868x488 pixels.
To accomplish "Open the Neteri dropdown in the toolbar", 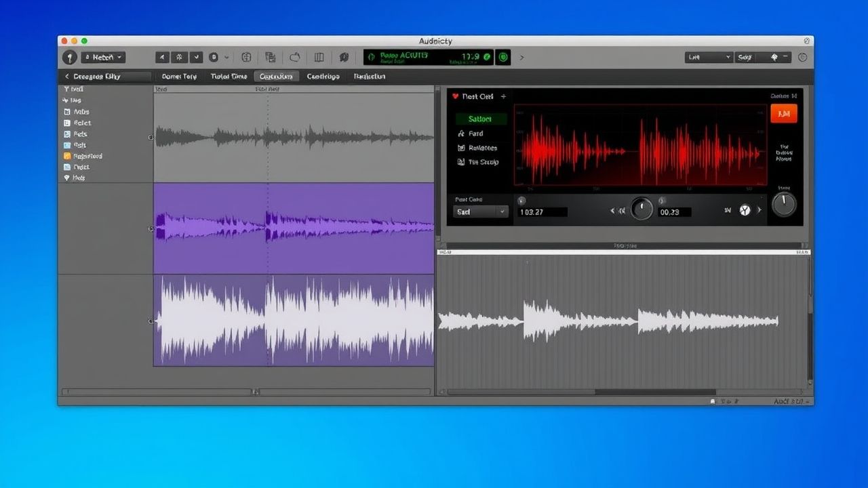I will pos(103,58).
